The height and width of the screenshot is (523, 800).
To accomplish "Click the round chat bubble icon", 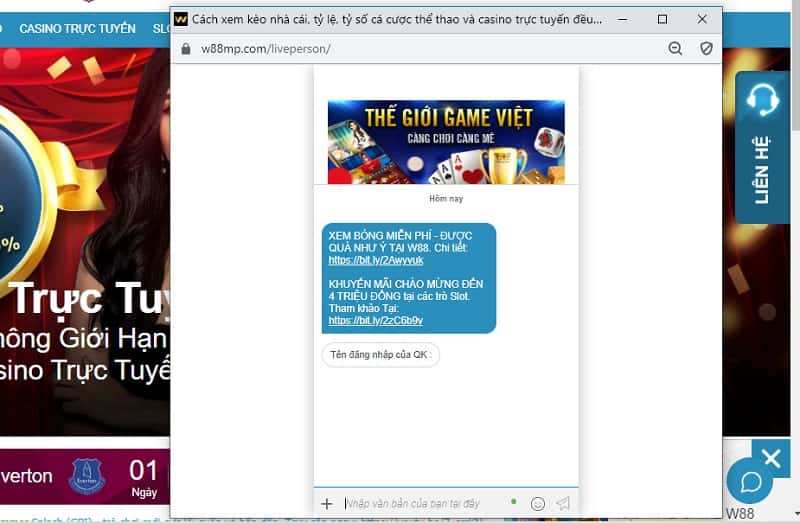I will click(749, 481).
